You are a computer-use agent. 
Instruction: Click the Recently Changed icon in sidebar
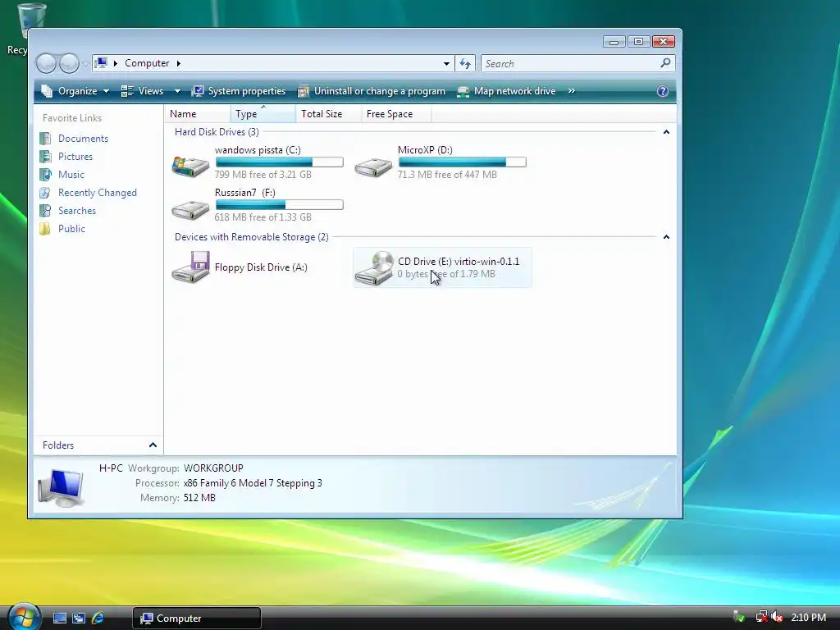pos(46,193)
